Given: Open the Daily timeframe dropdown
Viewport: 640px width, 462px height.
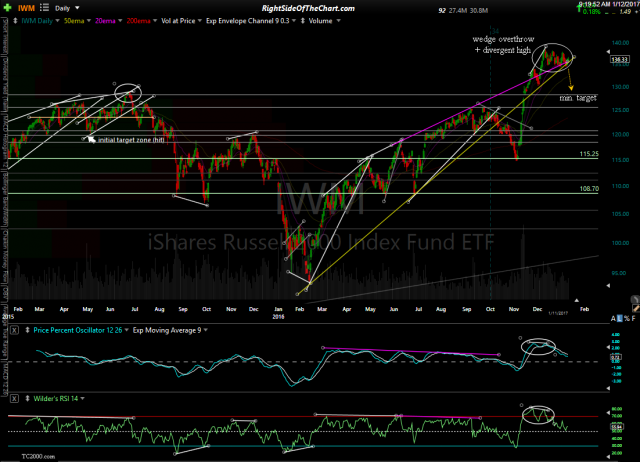Looking at the screenshot, I should (x=77, y=8).
